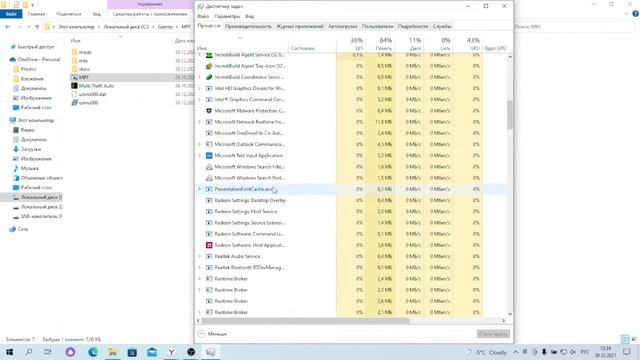Open Быстрый доступ in Explorer sidebar

click(36, 47)
